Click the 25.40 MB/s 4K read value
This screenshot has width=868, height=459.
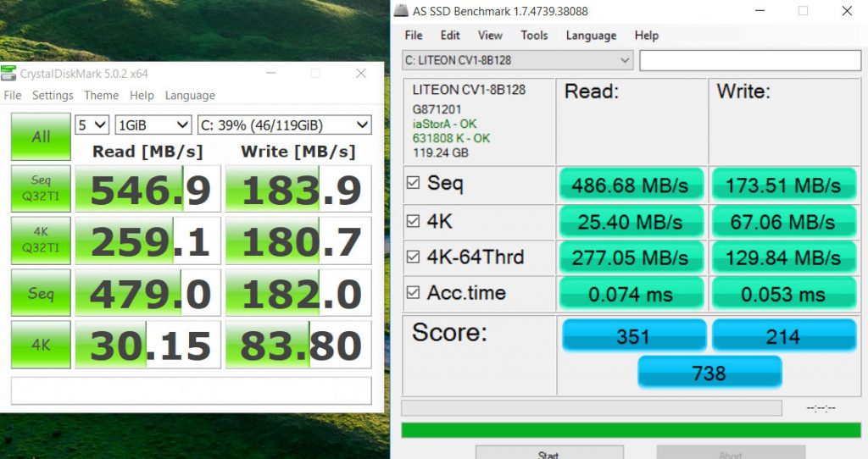click(631, 222)
